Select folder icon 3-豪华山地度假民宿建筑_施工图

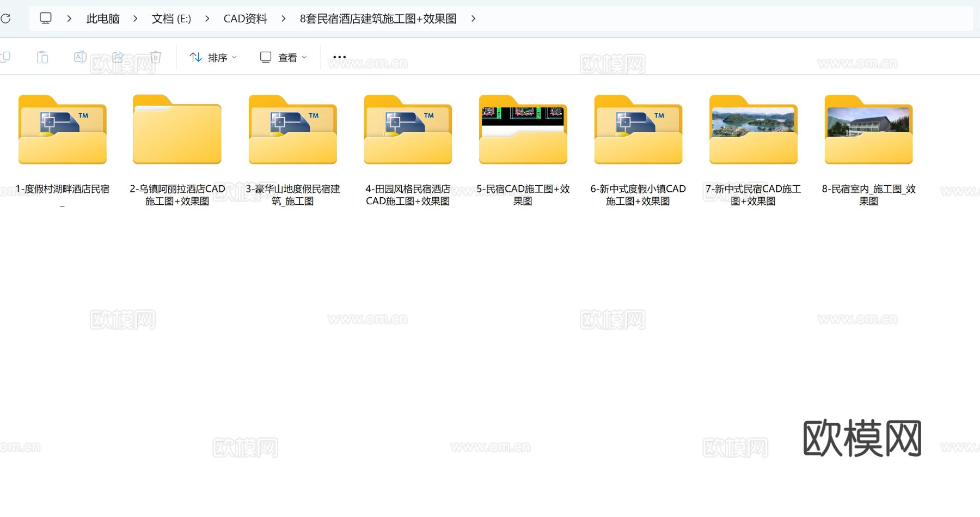[292, 130]
